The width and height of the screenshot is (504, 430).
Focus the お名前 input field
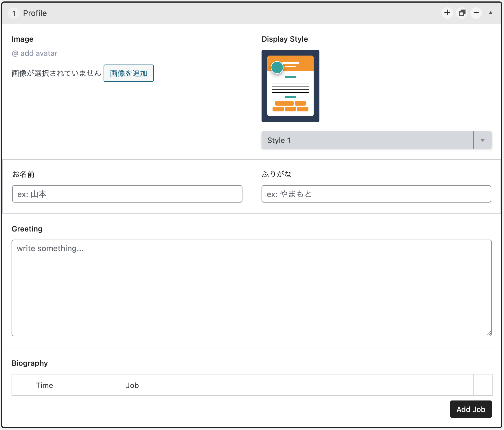127,194
